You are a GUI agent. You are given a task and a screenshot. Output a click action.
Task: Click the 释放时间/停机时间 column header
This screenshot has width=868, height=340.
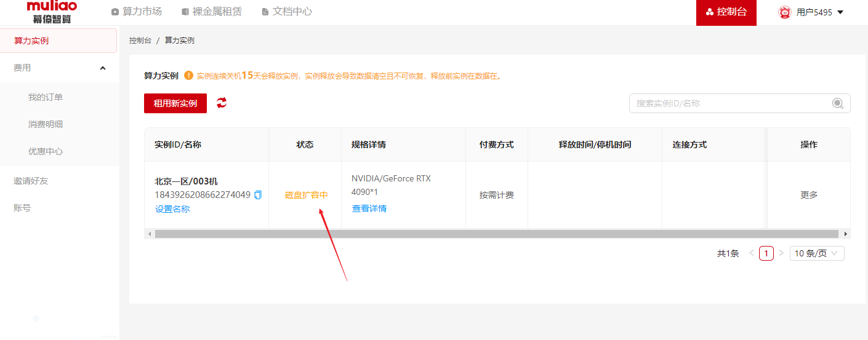595,144
